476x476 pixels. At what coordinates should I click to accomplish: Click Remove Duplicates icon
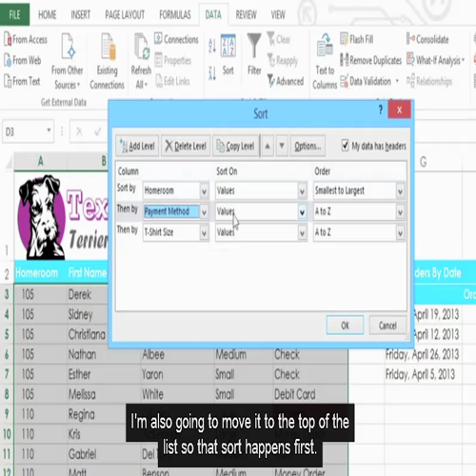344,60
